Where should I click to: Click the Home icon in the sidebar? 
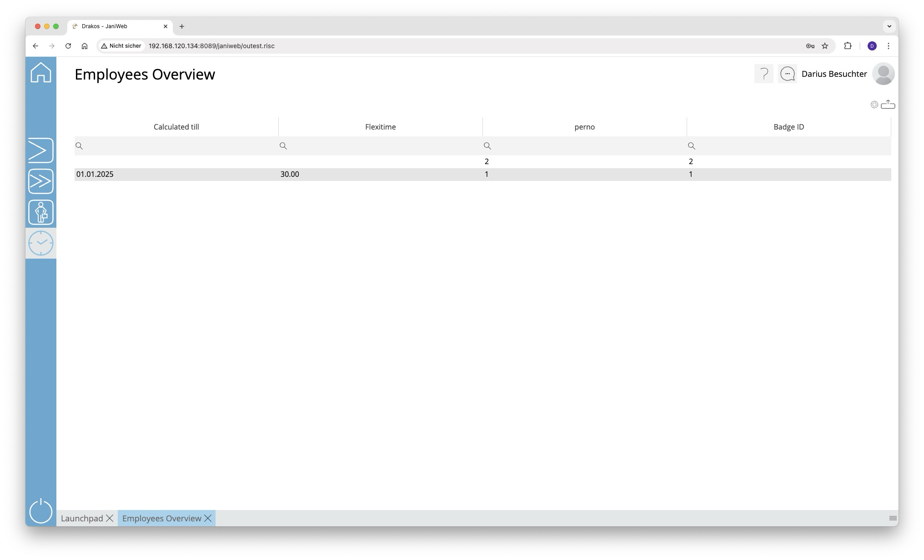click(41, 73)
